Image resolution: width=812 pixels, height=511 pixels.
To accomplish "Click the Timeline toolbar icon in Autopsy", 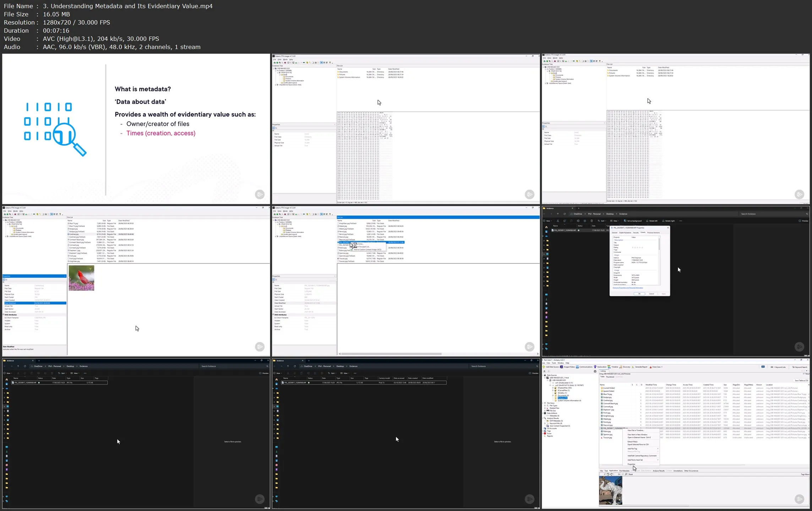I will (x=609, y=367).
